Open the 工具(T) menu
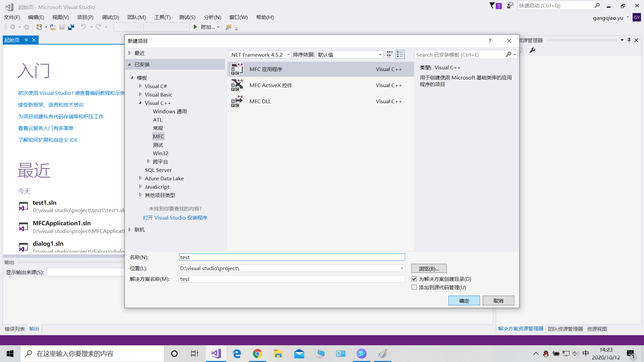This screenshot has width=644, height=362. 162,17
